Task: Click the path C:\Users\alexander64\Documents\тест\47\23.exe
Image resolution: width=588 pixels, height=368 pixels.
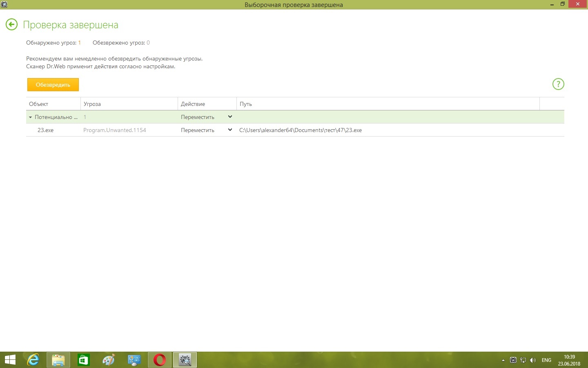Action: coord(301,130)
